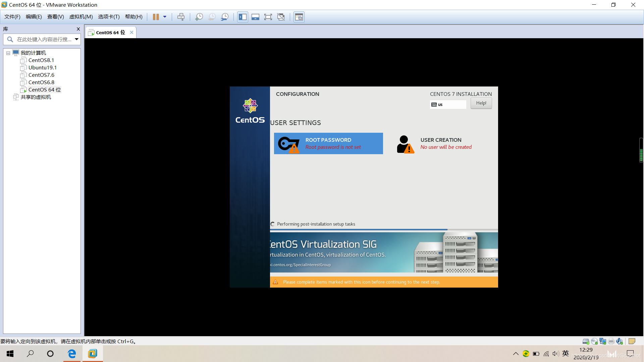The width and height of the screenshot is (644, 362).
Task: Click the message log note icon
Action: coord(632,341)
